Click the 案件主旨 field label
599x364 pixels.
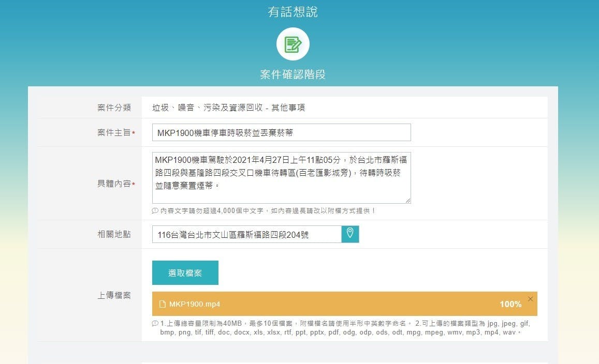click(x=114, y=133)
